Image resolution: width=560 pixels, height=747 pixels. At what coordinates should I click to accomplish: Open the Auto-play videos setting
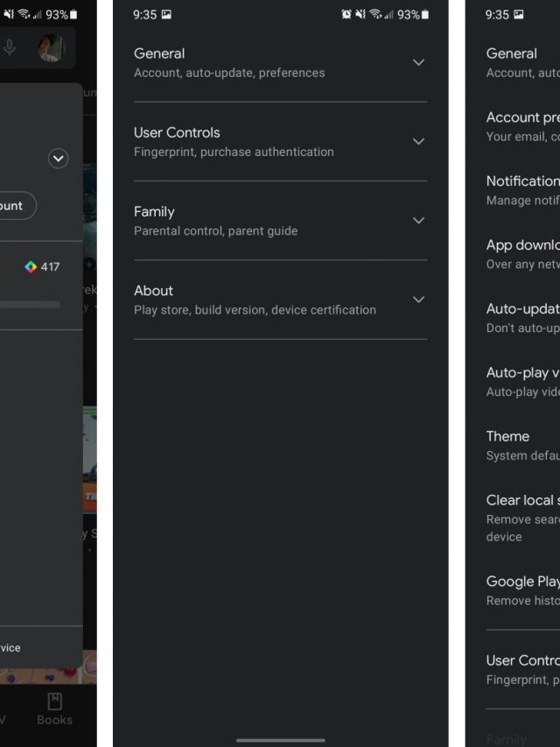[523, 382]
